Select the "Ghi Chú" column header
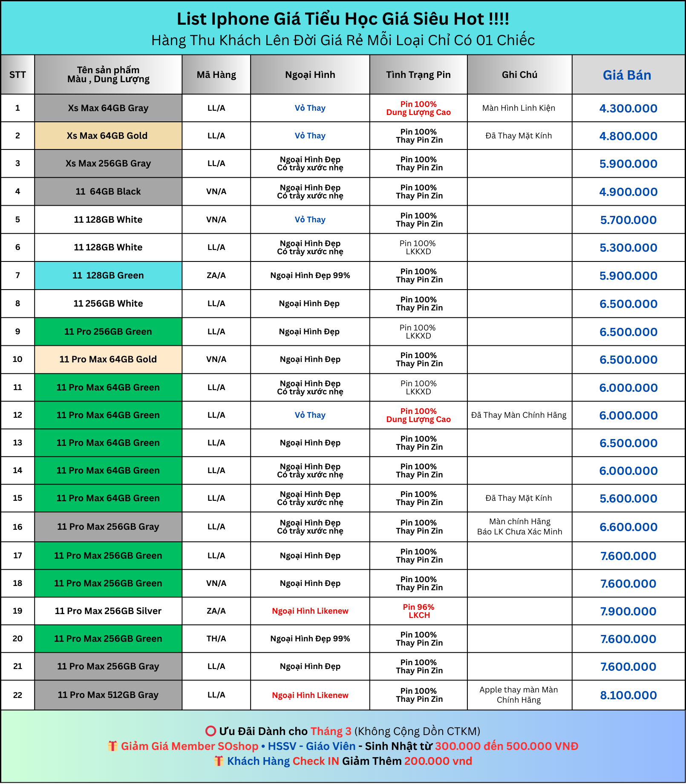The width and height of the screenshot is (686, 784). pyautogui.click(x=519, y=75)
